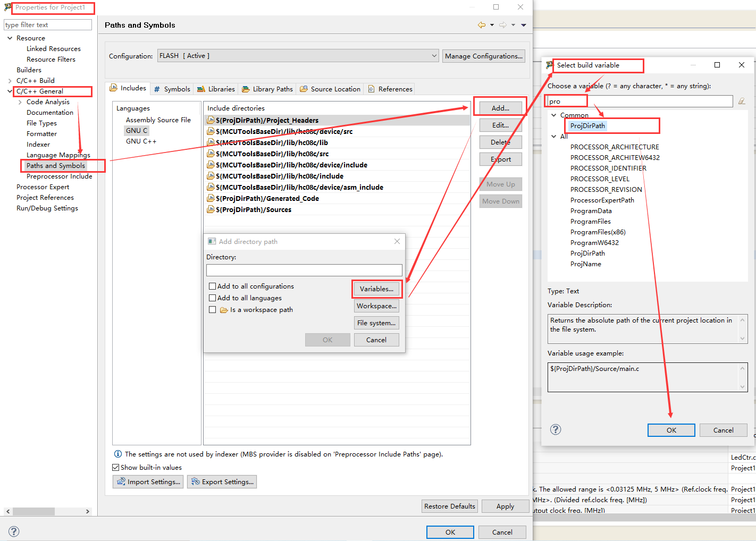Select ProjName variable
Image resolution: width=756 pixels, height=541 pixels.
click(x=586, y=264)
